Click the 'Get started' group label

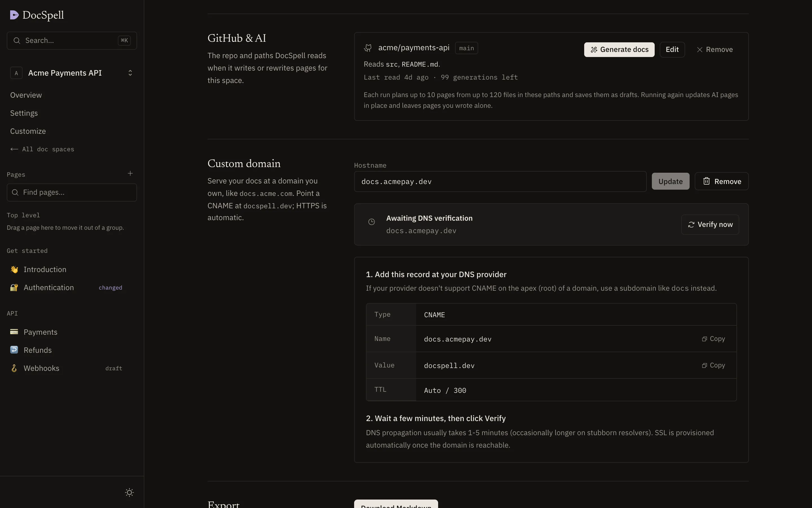tap(27, 251)
